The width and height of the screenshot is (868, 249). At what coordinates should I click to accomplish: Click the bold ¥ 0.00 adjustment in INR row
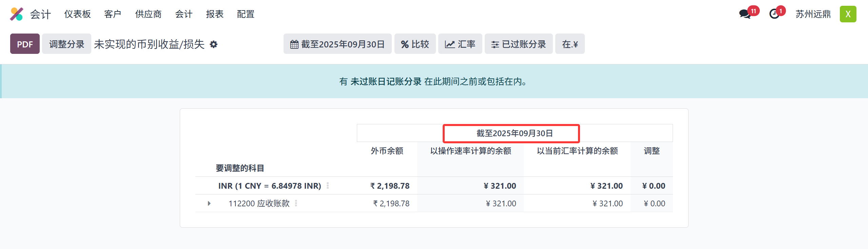654,186
